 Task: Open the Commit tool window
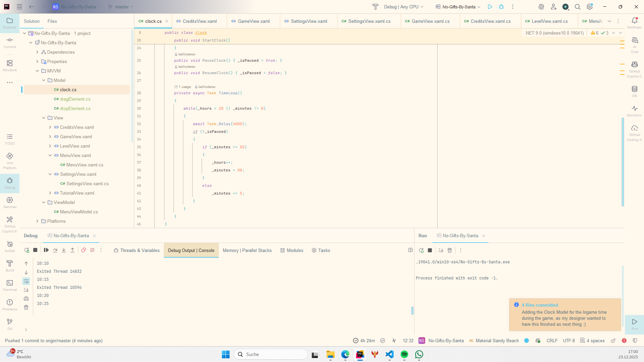pos(10,43)
